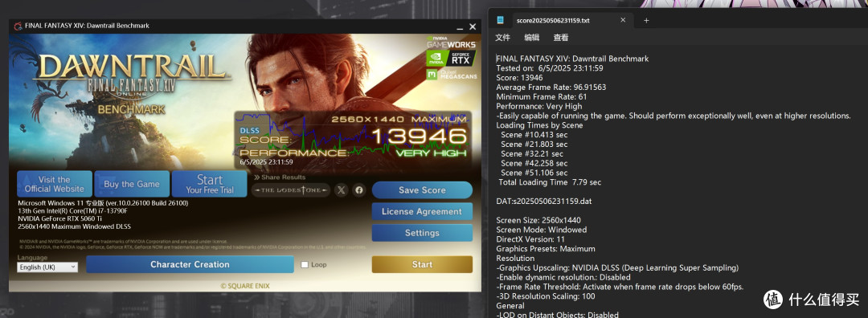Open benchmark Settings
The image size is (868, 318).
tap(423, 233)
